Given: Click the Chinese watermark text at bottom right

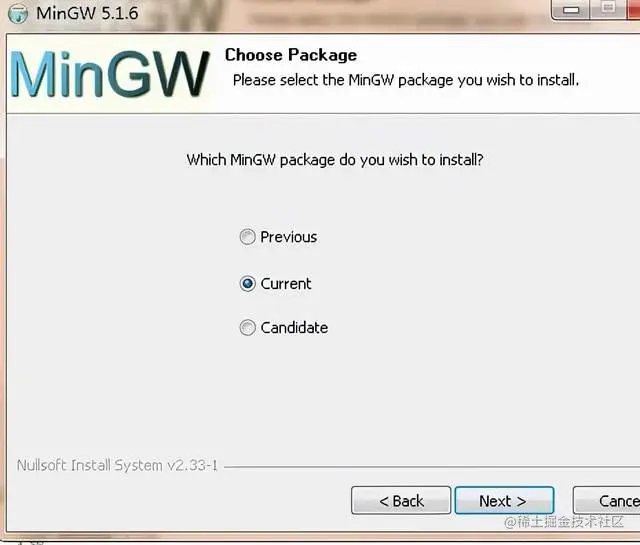Looking at the screenshot, I should [564, 521].
